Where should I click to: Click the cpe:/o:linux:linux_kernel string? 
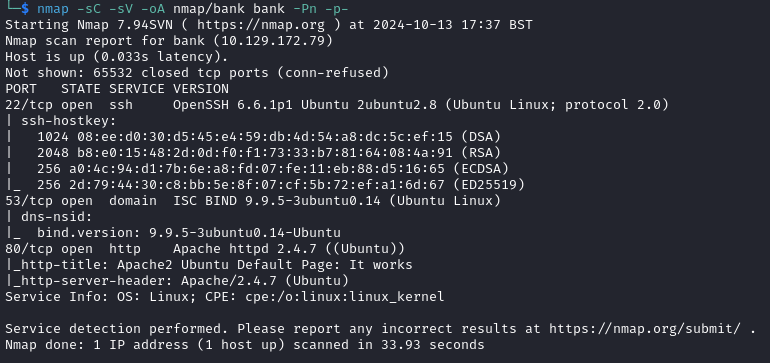point(345,297)
